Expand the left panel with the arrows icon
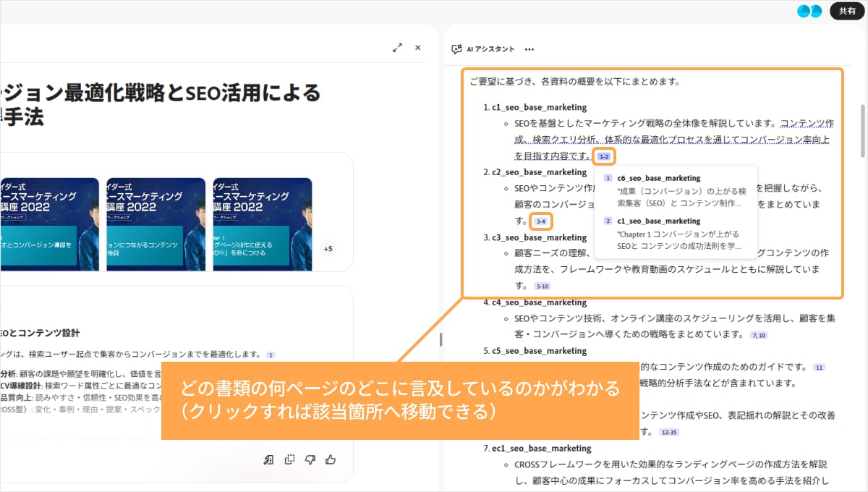The image size is (868, 492). [x=397, y=48]
